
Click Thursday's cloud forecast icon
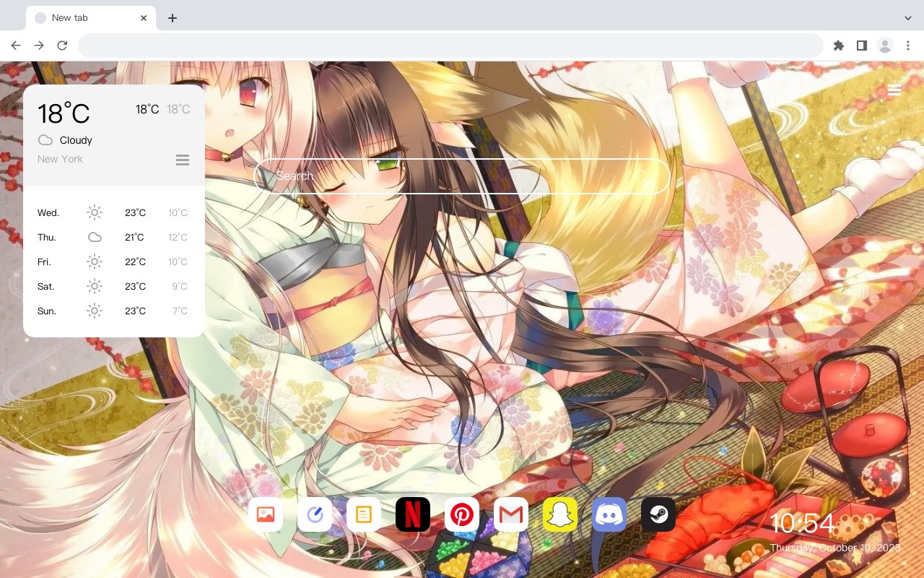coord(95,237)
